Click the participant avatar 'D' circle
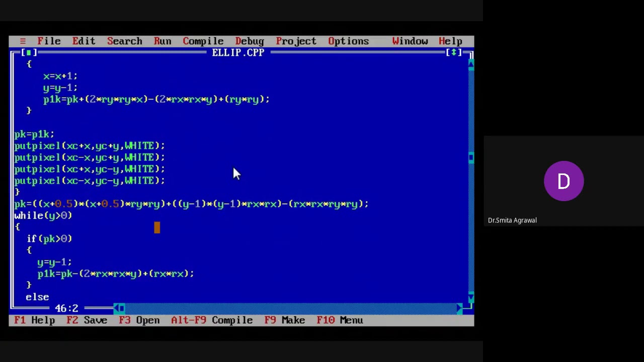The height and width of the screenshot is (362, 644). 563,181
